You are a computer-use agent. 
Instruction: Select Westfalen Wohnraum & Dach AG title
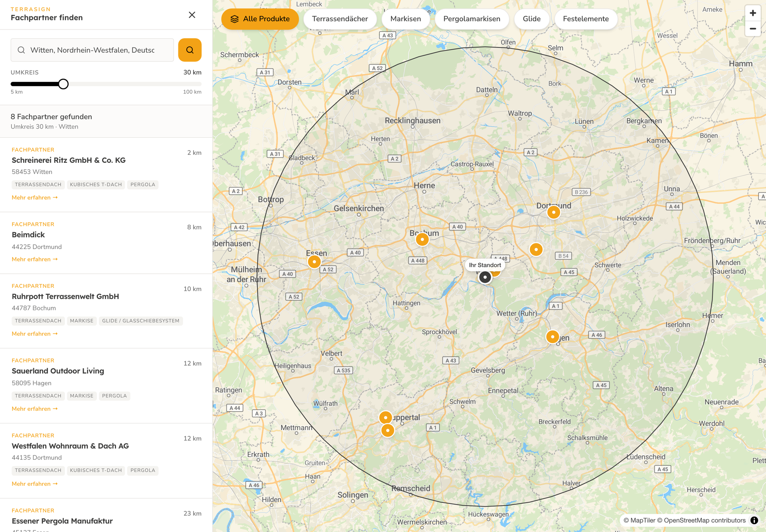pos(70,446)
